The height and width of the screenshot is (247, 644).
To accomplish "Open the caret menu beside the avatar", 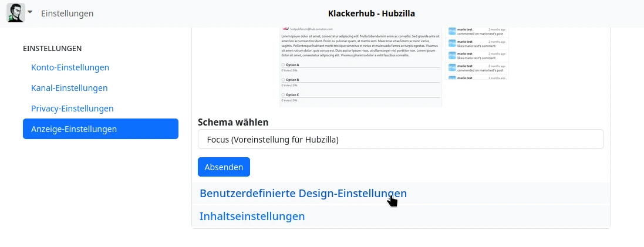I will 30,12.
